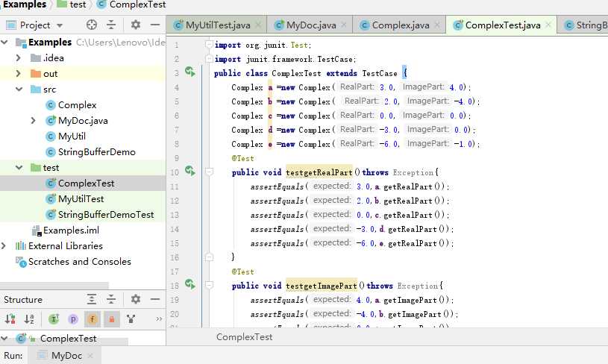Fold the testgetRealPart method at line 10
Image resolution: width=608 pixels, height=364 pixels.
click(x=209, y=172)
